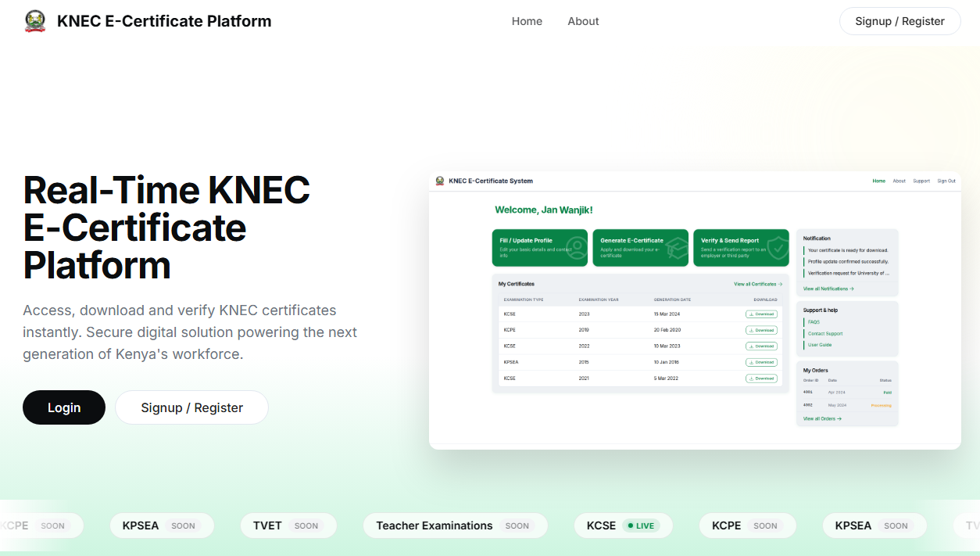Click the FAQS link under Support & help
980x556 pixels.
tap(814, 322)
